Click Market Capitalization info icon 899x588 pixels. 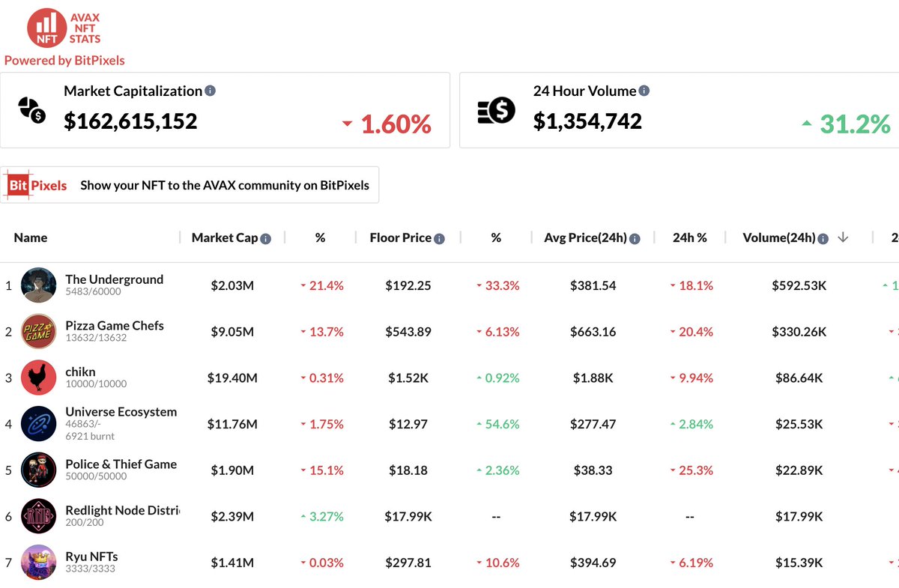tap(211, 91)
